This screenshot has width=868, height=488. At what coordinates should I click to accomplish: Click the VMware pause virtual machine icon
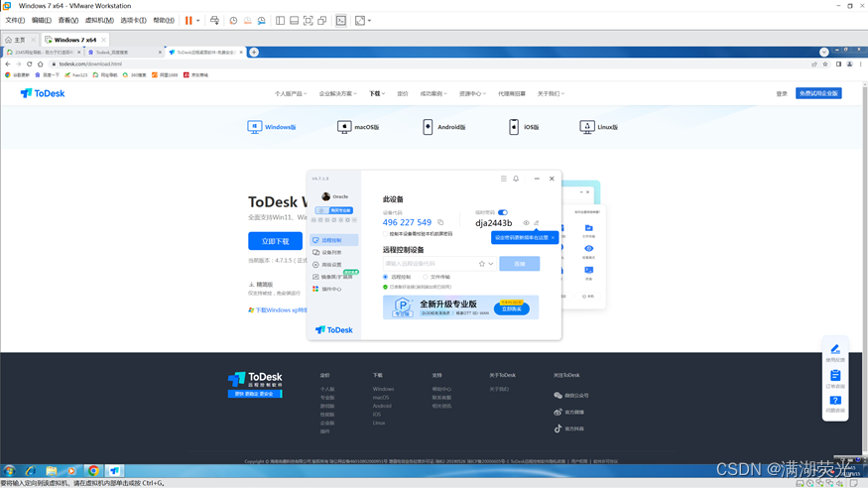(188, 21)
